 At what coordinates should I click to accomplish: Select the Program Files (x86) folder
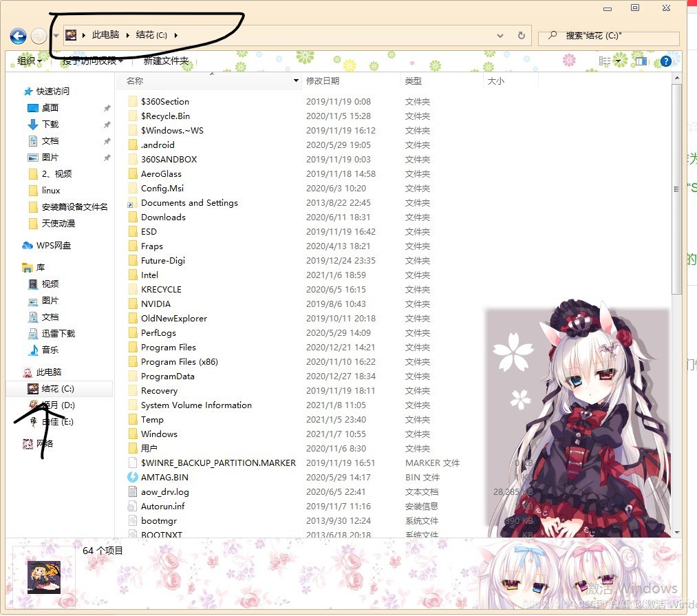179,361
